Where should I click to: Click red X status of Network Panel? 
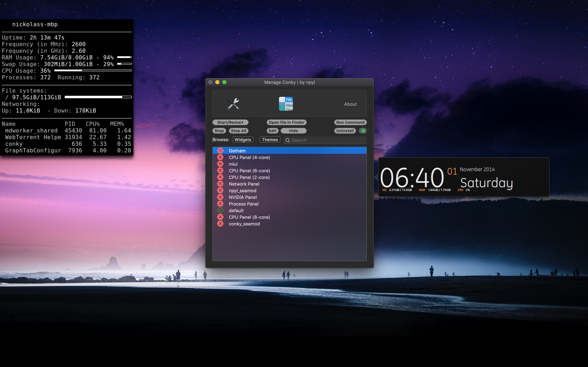pyautogui.click(x=220, y=184)
